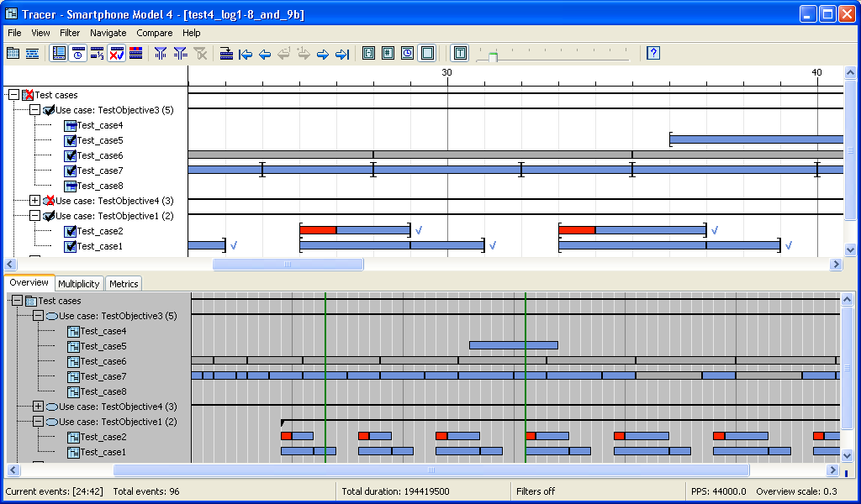
Task: Collapse TestObjective3 use case in top tree
Action: coord(34,110)
